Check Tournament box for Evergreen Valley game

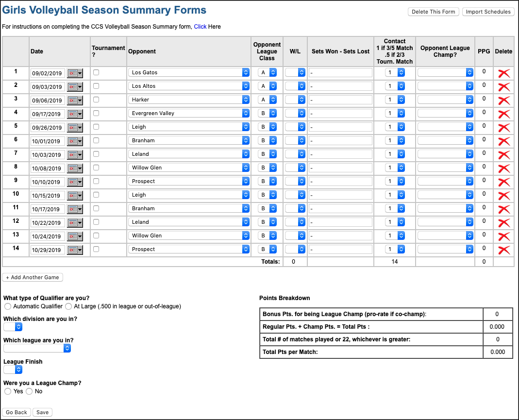96,113
